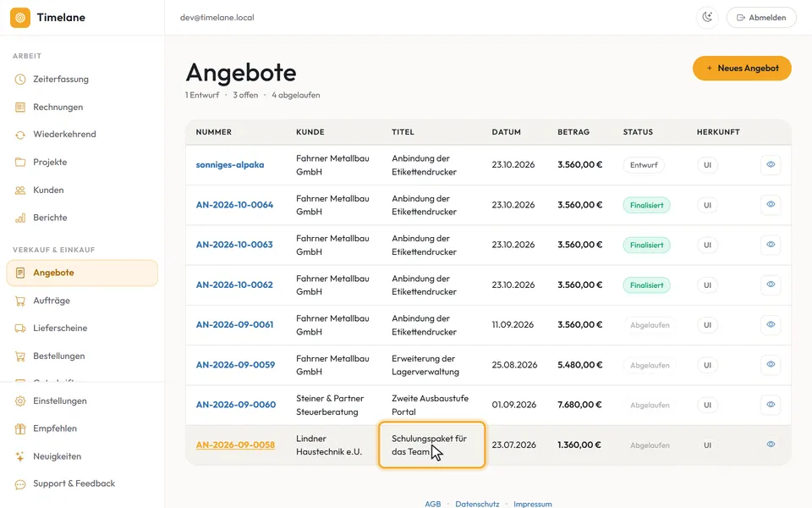812x508 pixels.
Task: Go to Bestellungen page
Action: [58, 356]
